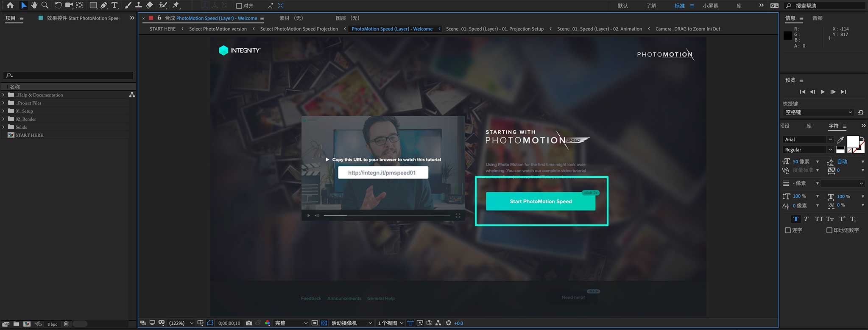
Task: Open the 空格键 shortcut dropdown
Action: click(x=818, y=112)
